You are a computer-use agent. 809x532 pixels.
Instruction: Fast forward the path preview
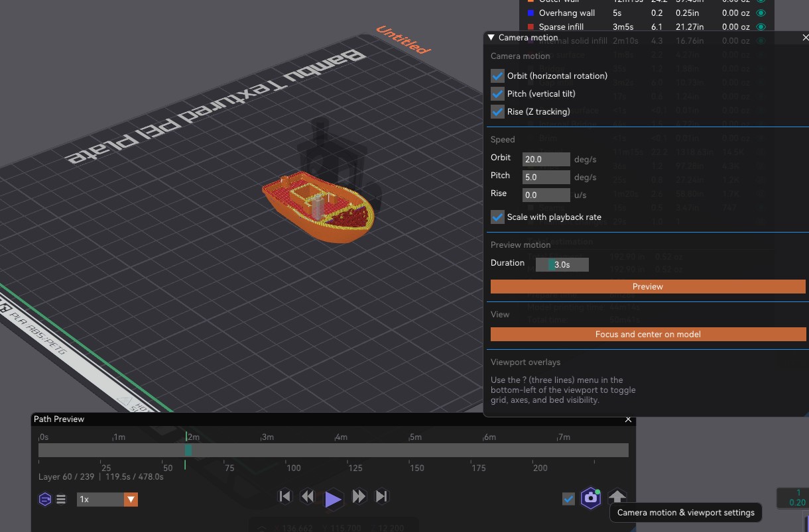pos(359,496)
